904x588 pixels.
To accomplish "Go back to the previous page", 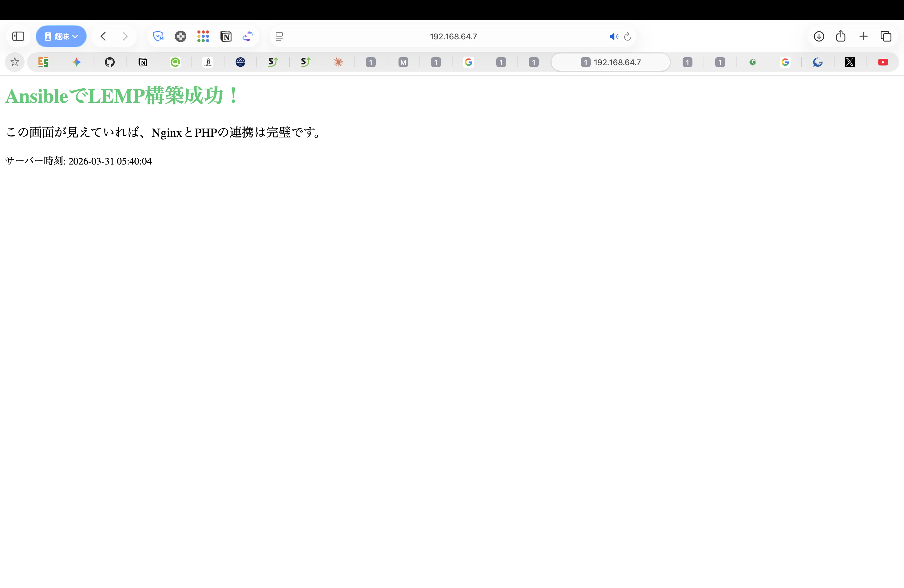I will (103, 36).
